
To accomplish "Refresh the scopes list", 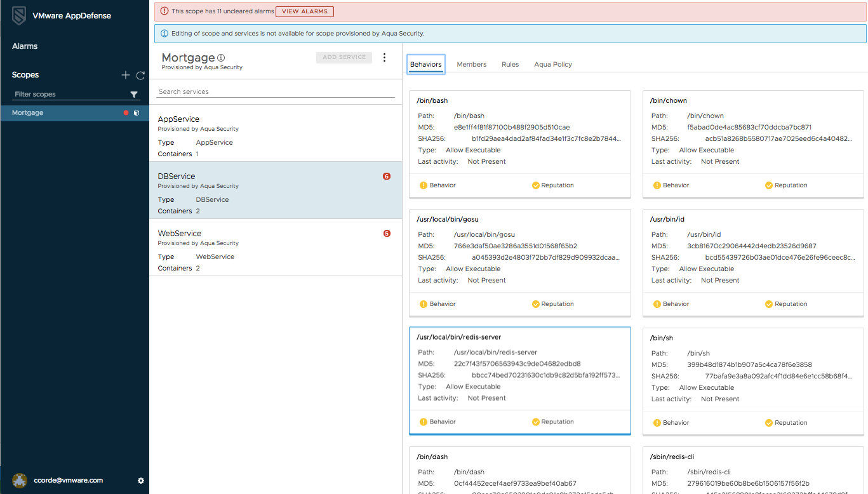I will click(x=141, y=75).
